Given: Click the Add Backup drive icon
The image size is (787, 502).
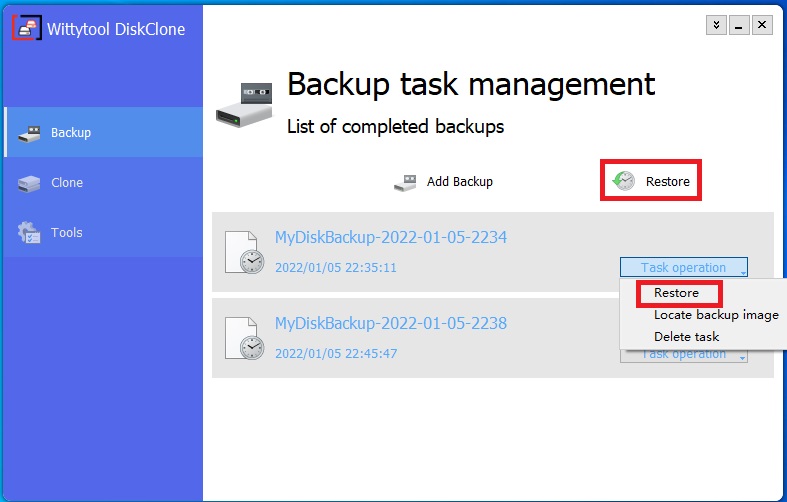Looking at the screenshot, I should 406,183.
